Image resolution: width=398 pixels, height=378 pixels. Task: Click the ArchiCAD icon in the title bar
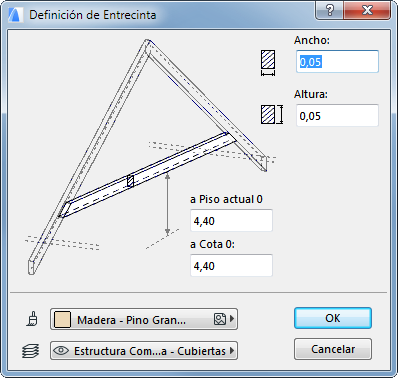15,15
